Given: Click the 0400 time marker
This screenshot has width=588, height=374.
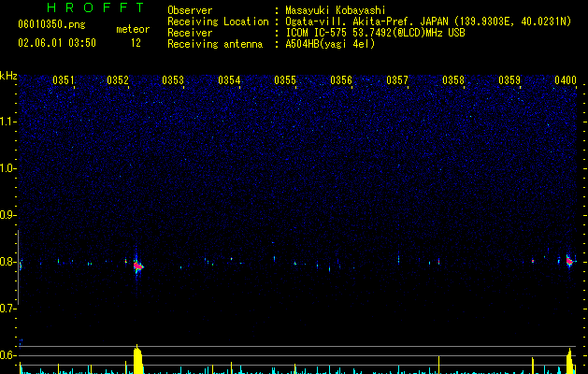Looking at the screenshot, I should [566, 80].
